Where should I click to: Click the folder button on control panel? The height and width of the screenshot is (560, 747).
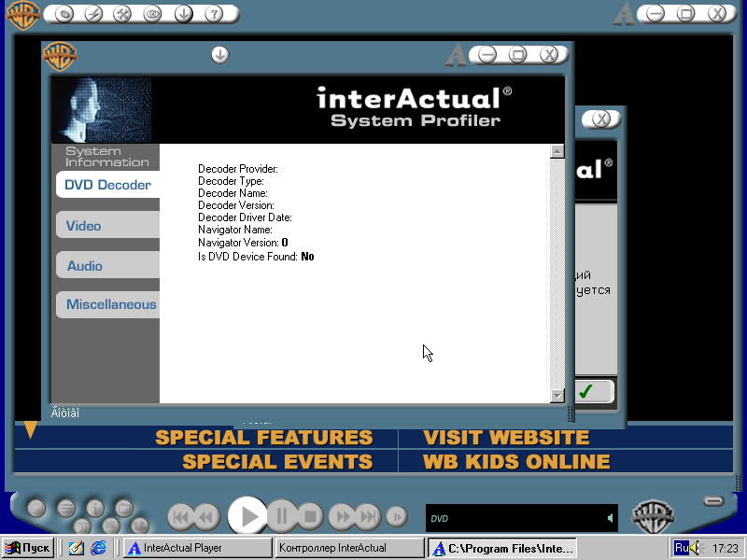[x=124, y=508]
